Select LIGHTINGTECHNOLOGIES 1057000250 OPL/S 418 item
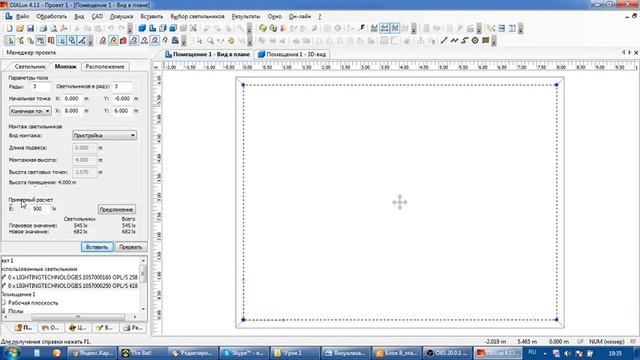This screenshot has width=640, height=360. click(x=72, y=286)
